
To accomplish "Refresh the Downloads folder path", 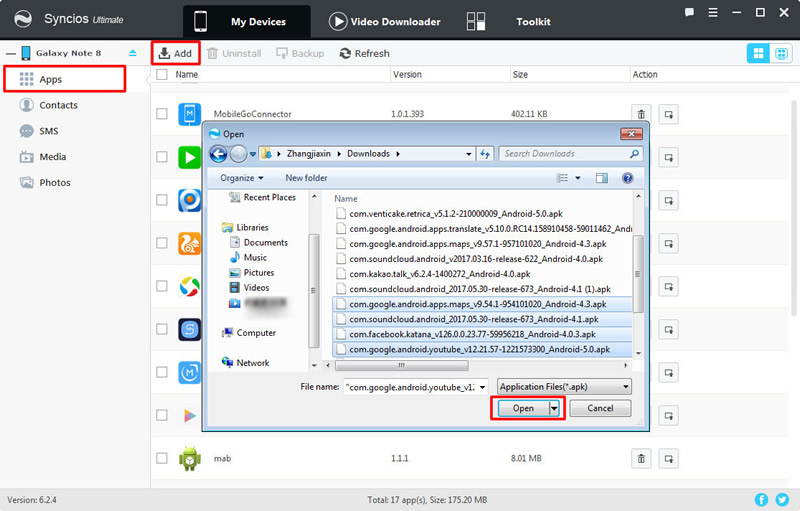I will 484,154.
